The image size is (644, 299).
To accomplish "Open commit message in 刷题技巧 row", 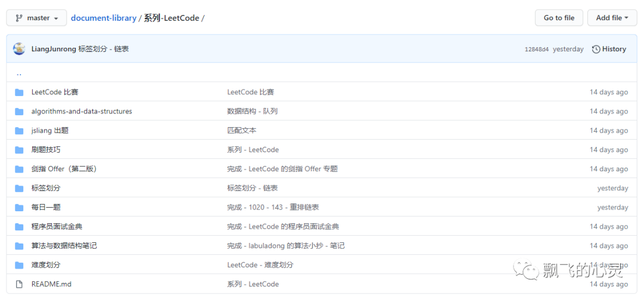I will [253, 150].
